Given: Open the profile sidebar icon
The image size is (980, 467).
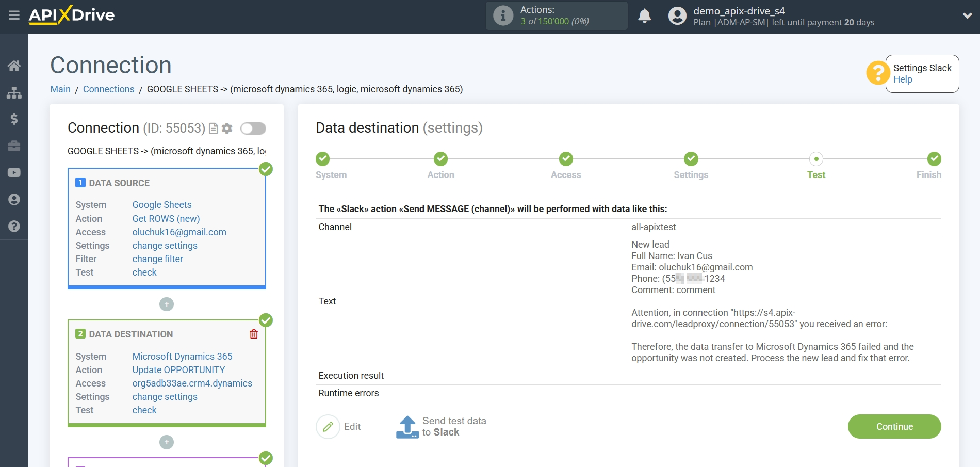Looking at the screenshot, I should [14, 200].
